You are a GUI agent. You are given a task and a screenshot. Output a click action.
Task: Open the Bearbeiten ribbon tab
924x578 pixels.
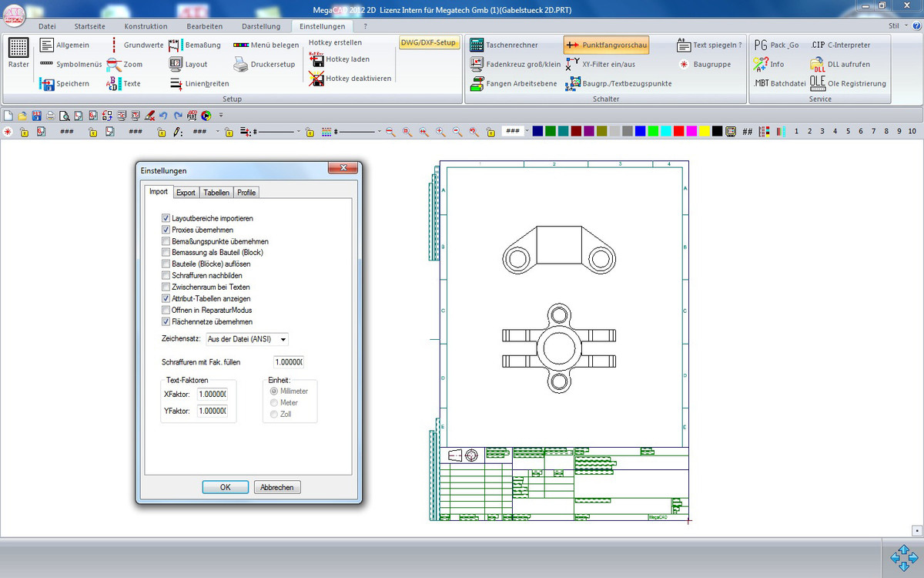click(x=204, y=26)
